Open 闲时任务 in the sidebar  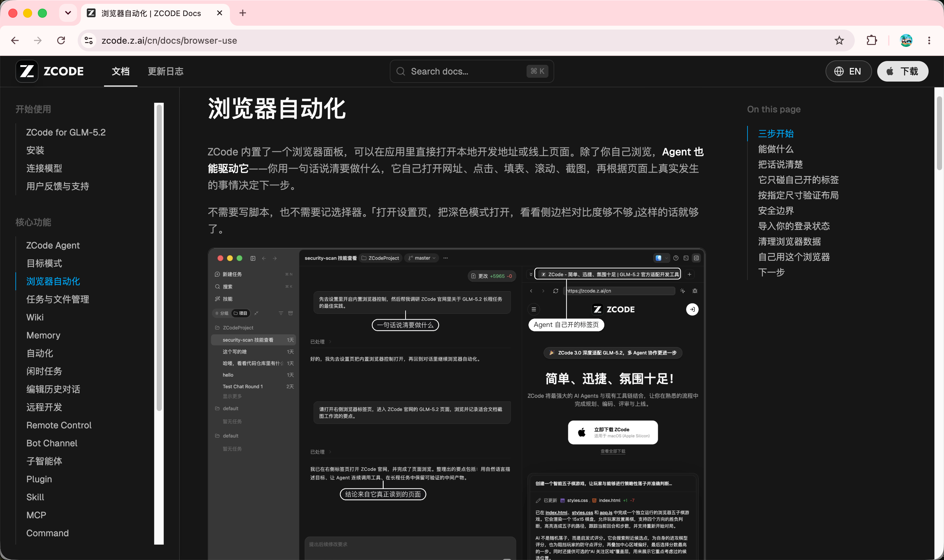(x=44, y=371)
